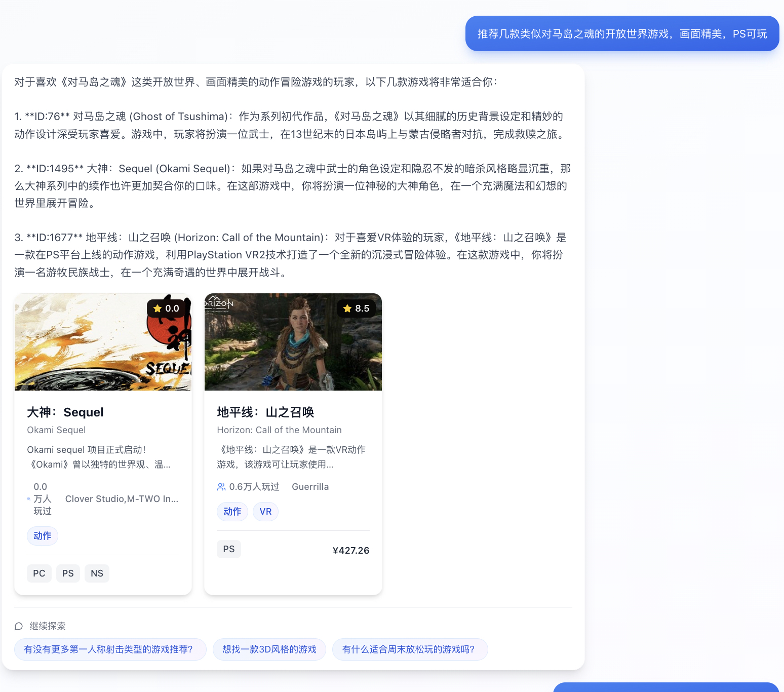The width and height of the screenshot is (784, 692).
Task: Click the star icon showing 0.0 rating
Action: [158, 308]
